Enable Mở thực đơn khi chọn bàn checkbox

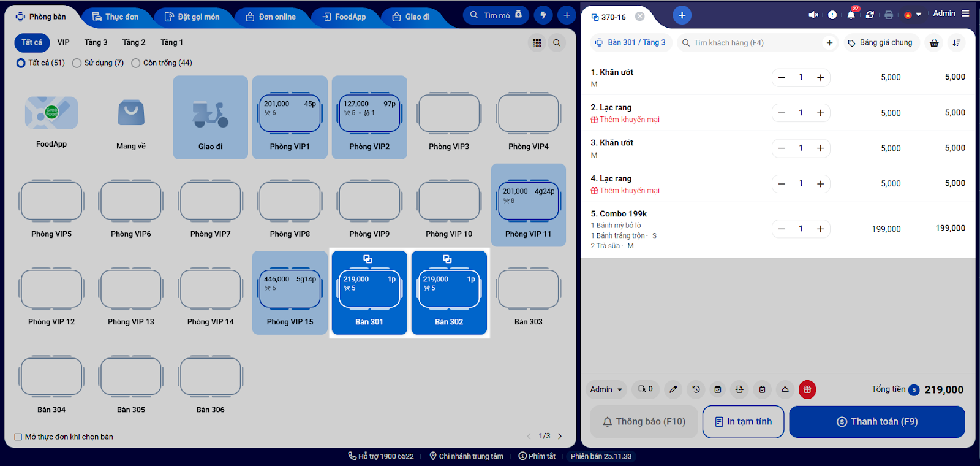18,437
